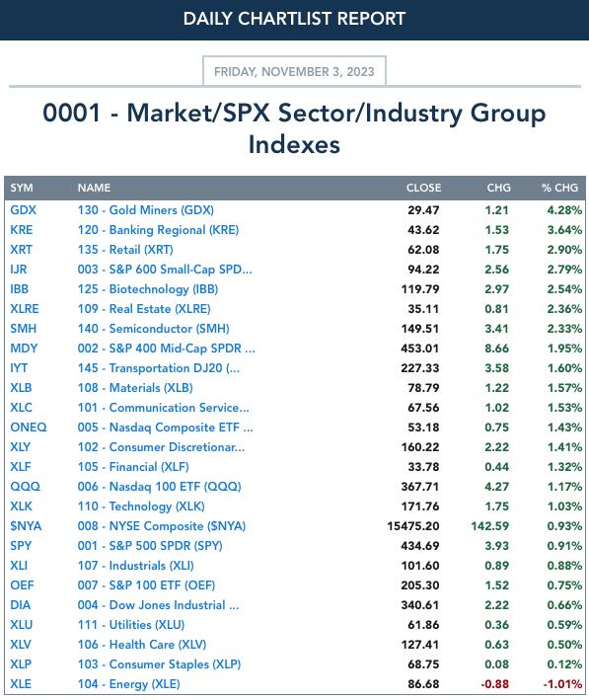The width and height of the screenshot is (589, 700).
Task: Click the IJR symbol link
Action: [x=19, y=270]
